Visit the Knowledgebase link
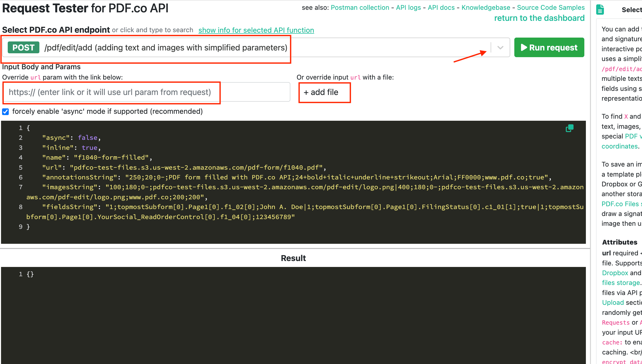The height and width of the screenshot is (364, 642). pos(485,8)
